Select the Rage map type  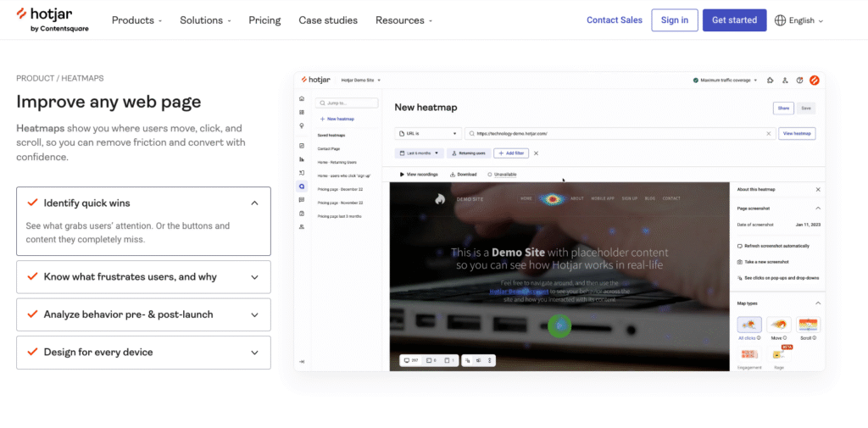point(779,355)
